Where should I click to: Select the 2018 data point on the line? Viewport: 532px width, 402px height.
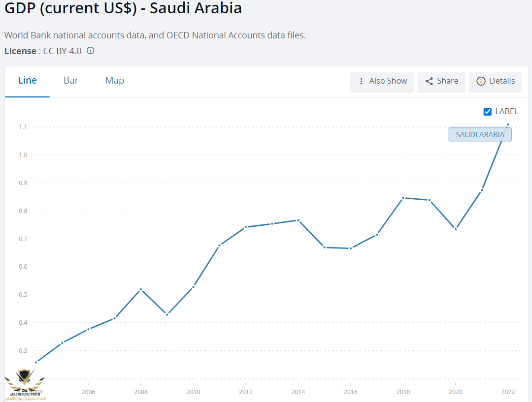pos(403,198)
